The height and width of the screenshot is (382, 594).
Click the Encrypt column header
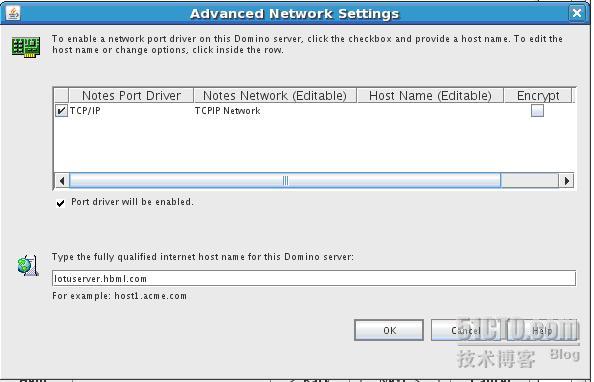click(x=539, y=96)
